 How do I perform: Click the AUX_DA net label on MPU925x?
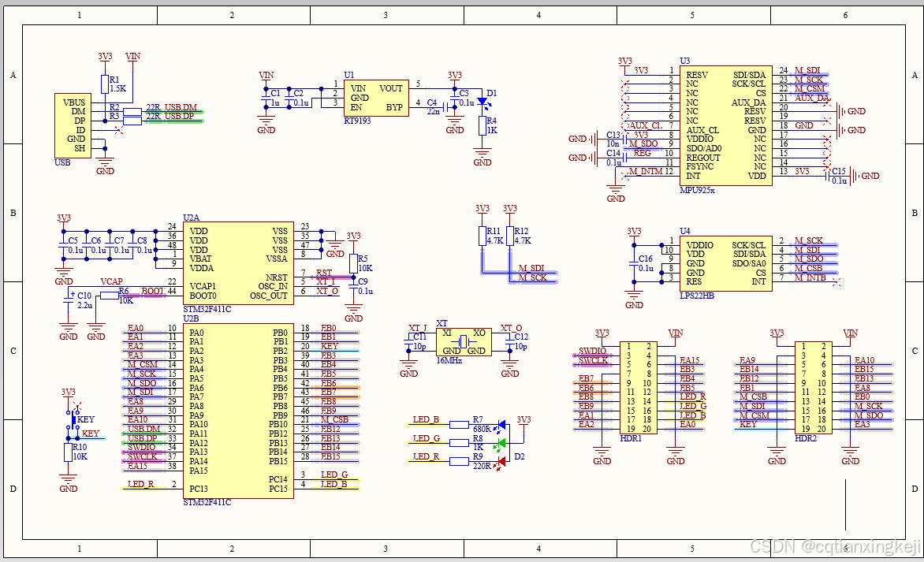(811, 98)
